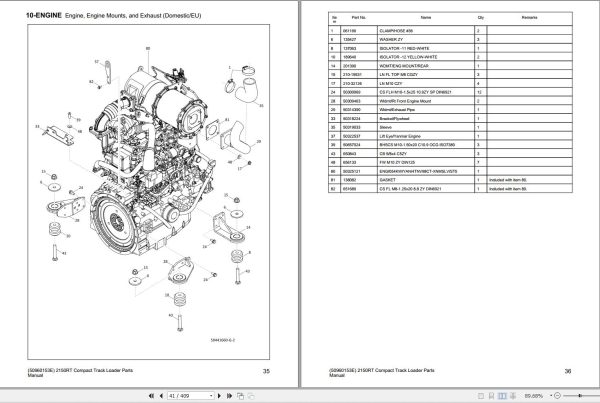
Task: Click the greyed-out next view icon
Action: (x=251, y=396)
